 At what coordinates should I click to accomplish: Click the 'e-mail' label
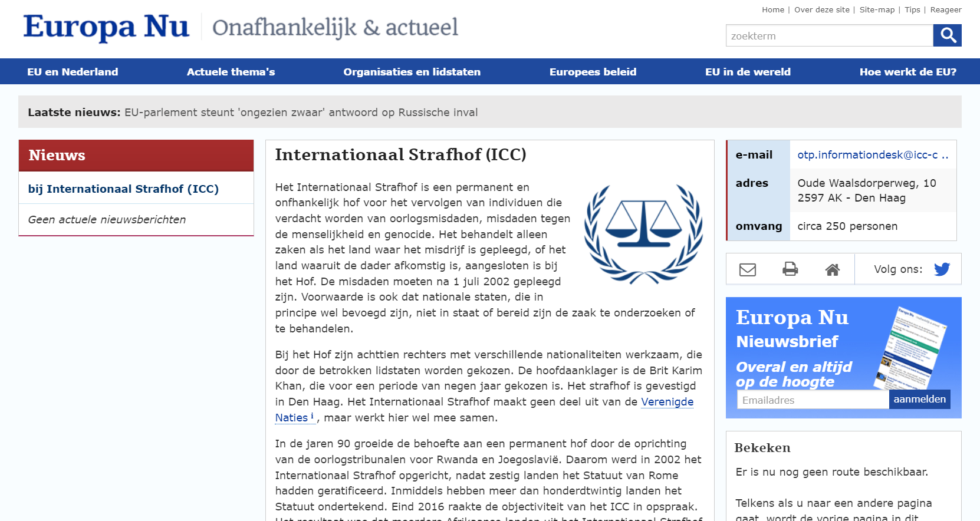point(754,154)
